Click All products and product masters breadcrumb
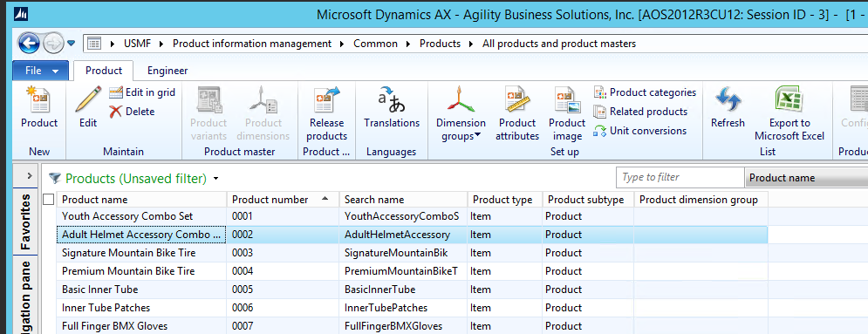Viewport: 868px width, 334px height. pos(559,43)
